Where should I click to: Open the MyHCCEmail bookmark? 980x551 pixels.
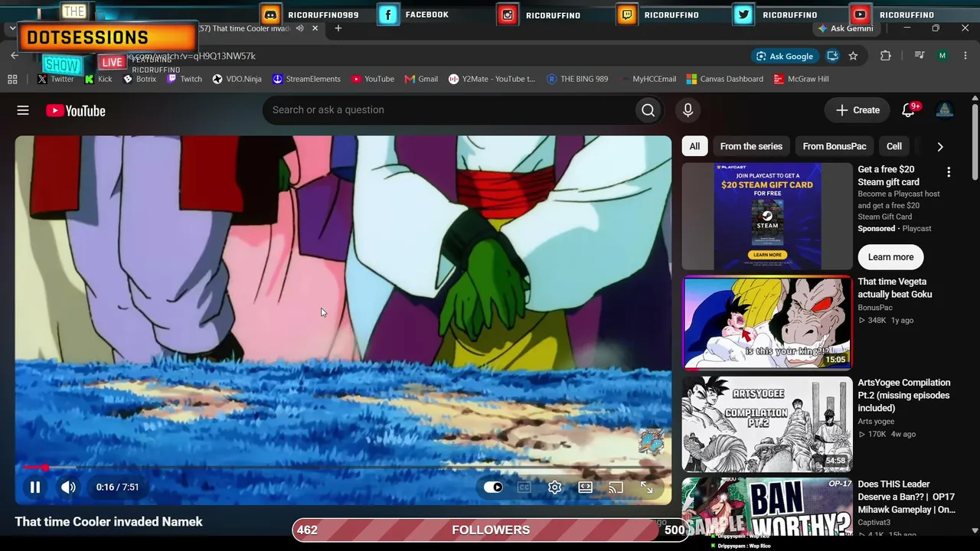point(648,79)
